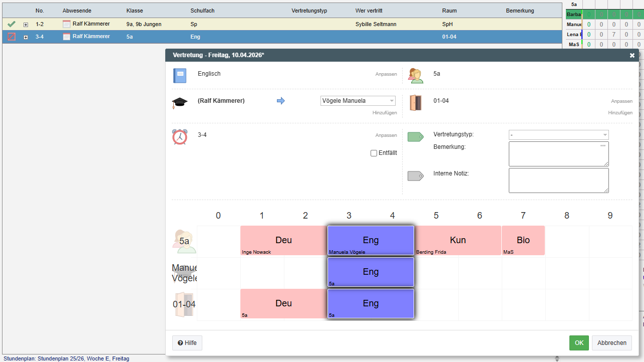Click the blue Englisch book icon
644x362 pixels.
[x=179, y=76]
